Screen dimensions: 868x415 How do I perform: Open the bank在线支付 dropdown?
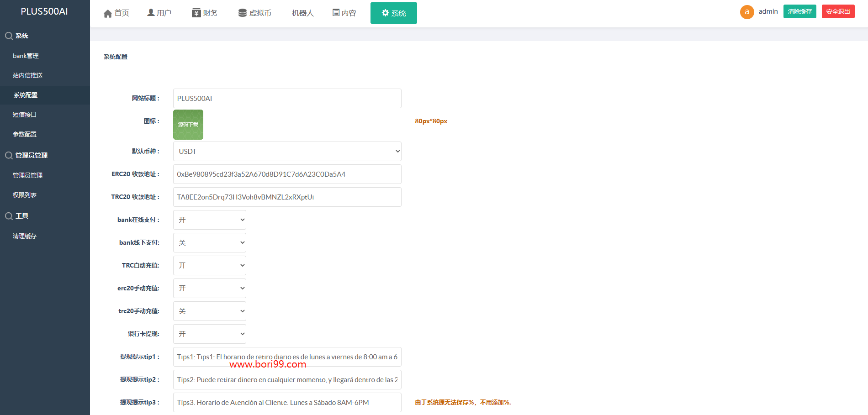(210, 220)
